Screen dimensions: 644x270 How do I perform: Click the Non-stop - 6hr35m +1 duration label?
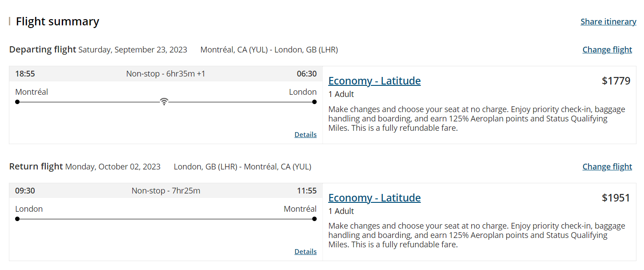(166, 74)
